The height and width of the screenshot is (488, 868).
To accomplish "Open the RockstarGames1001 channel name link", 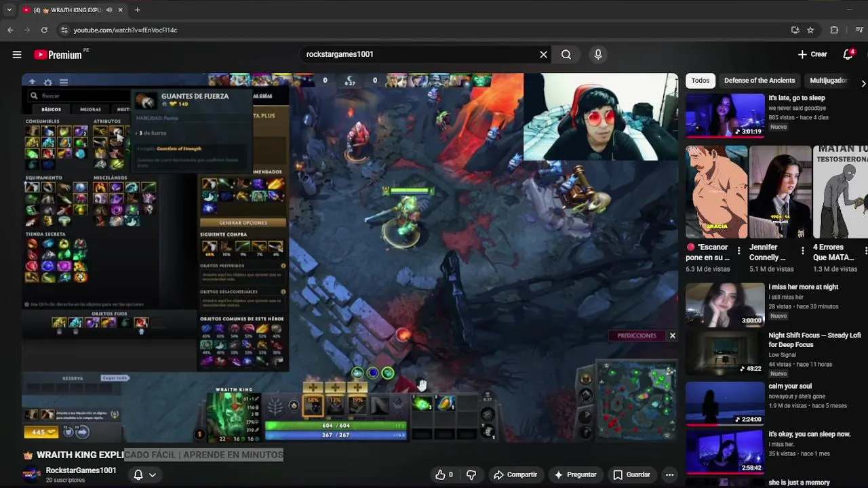I will point(81,470).
